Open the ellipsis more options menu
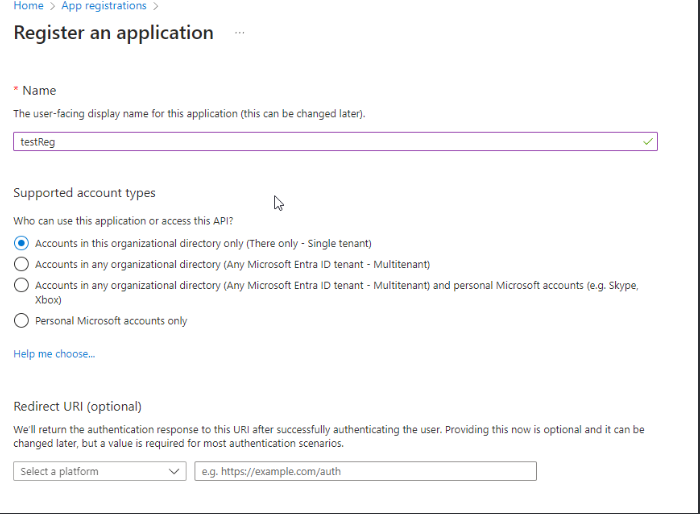The height and width of the screenshot is (514, 700). (240, 33)
